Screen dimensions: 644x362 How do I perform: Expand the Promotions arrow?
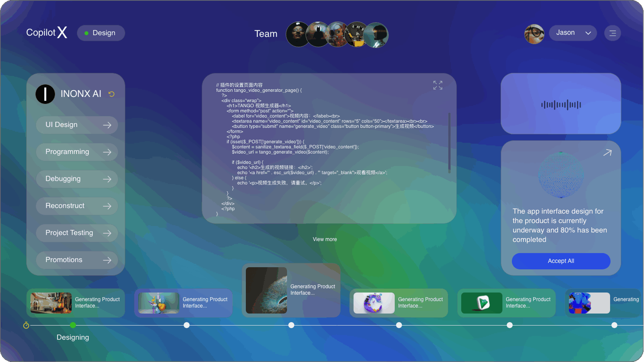[107, 260]
